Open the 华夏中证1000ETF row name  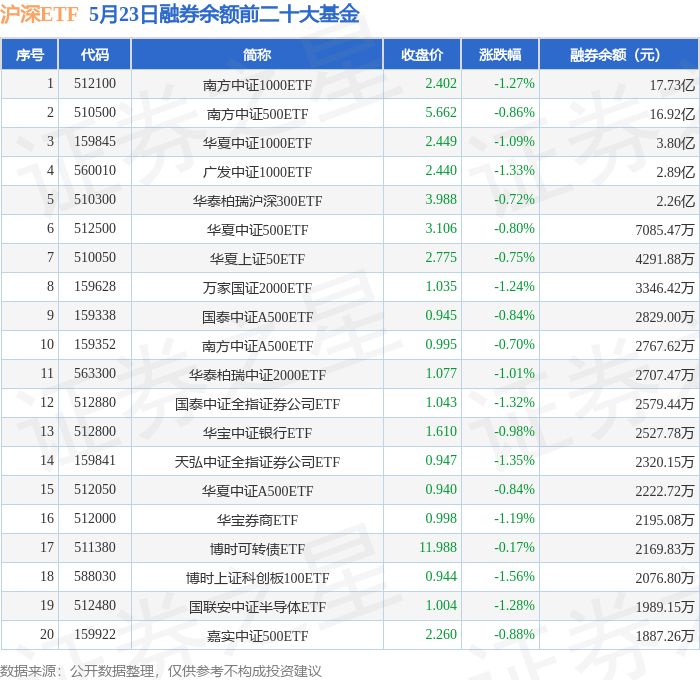click(257, 143)
